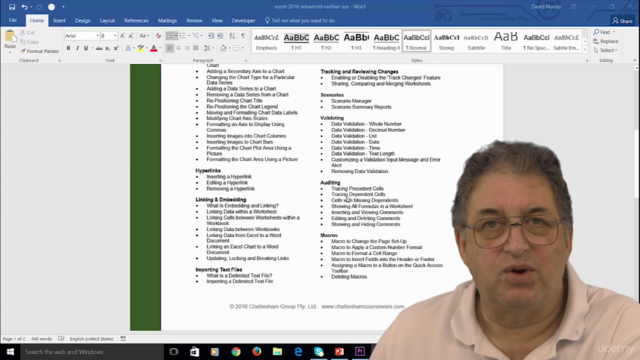
Task: Toggle Align Left paragraph alignment
Action: click(169, 48)
